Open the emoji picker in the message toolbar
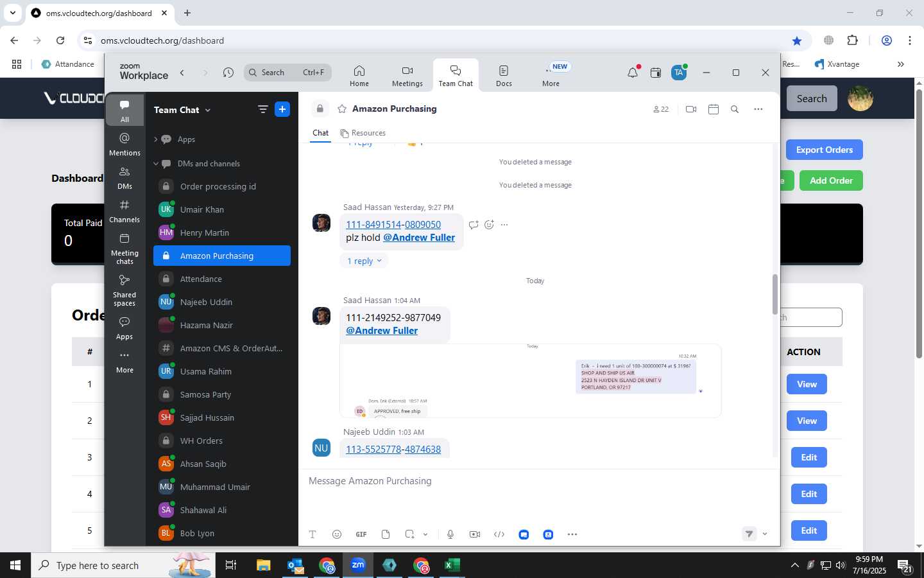924x578 pixels. [x=337, y=534]
